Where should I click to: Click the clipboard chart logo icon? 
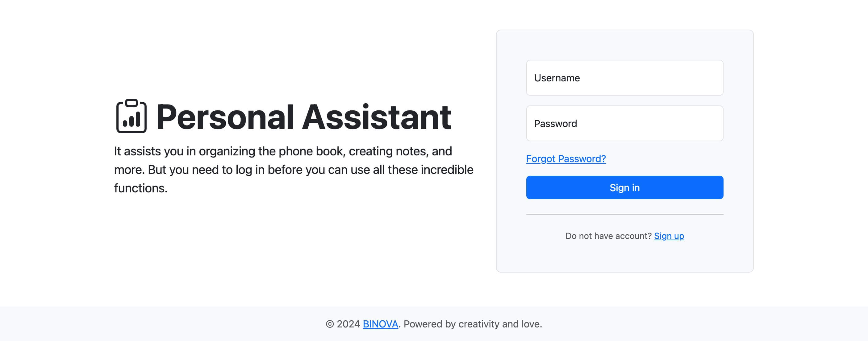131,116
